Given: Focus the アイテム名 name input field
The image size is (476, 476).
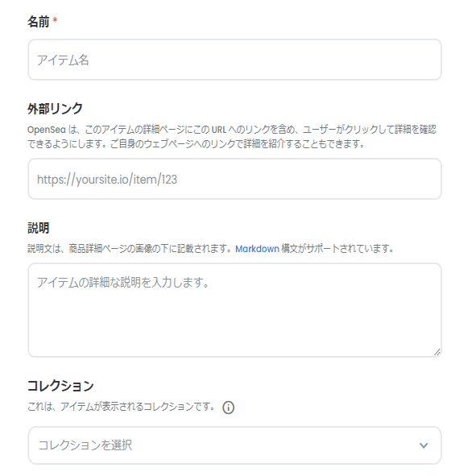Looking at the screenshot, I should pos(234,60).
